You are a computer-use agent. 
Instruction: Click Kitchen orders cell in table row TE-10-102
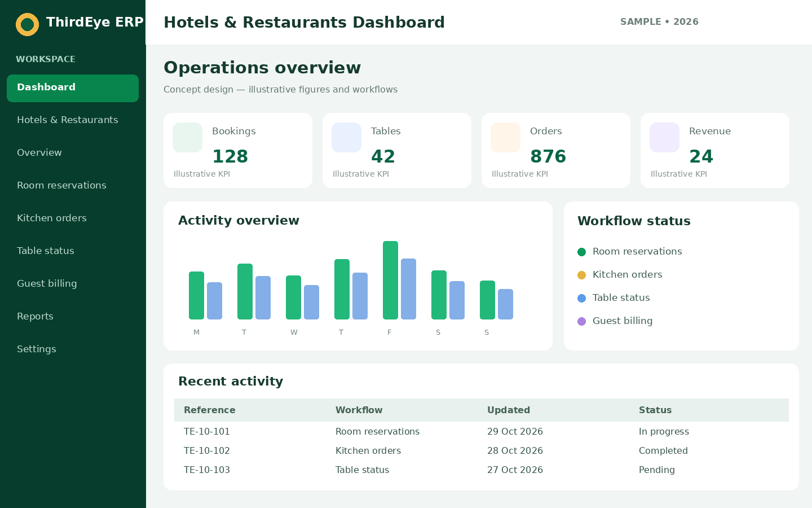click(368, 451)
